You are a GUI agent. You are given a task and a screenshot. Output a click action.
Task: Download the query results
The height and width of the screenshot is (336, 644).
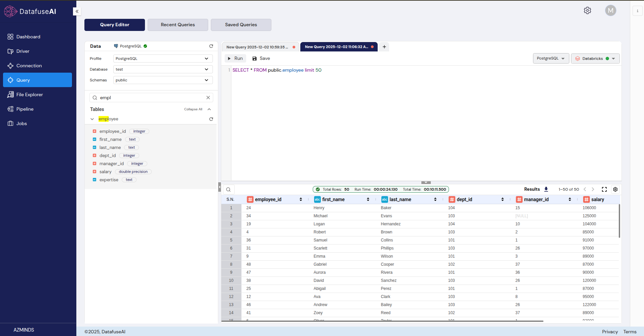(x=546, y=189)
